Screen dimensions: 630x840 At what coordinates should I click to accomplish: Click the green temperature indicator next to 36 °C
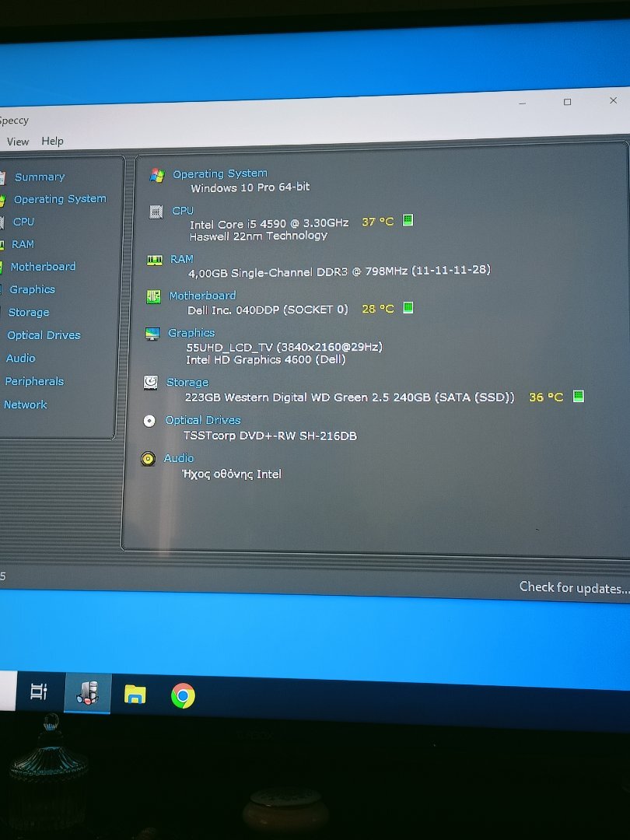click(x=579, y=396)
